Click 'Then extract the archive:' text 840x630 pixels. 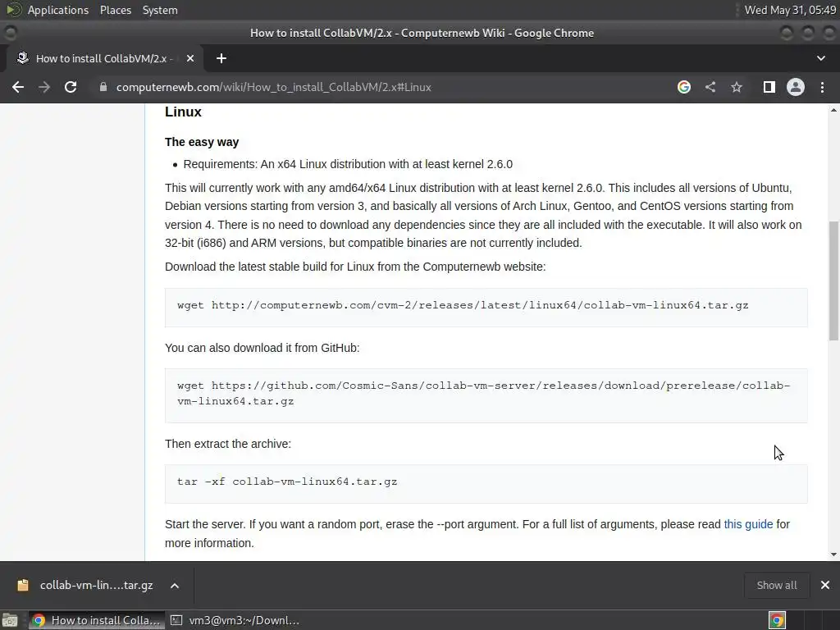coord(228,444)
